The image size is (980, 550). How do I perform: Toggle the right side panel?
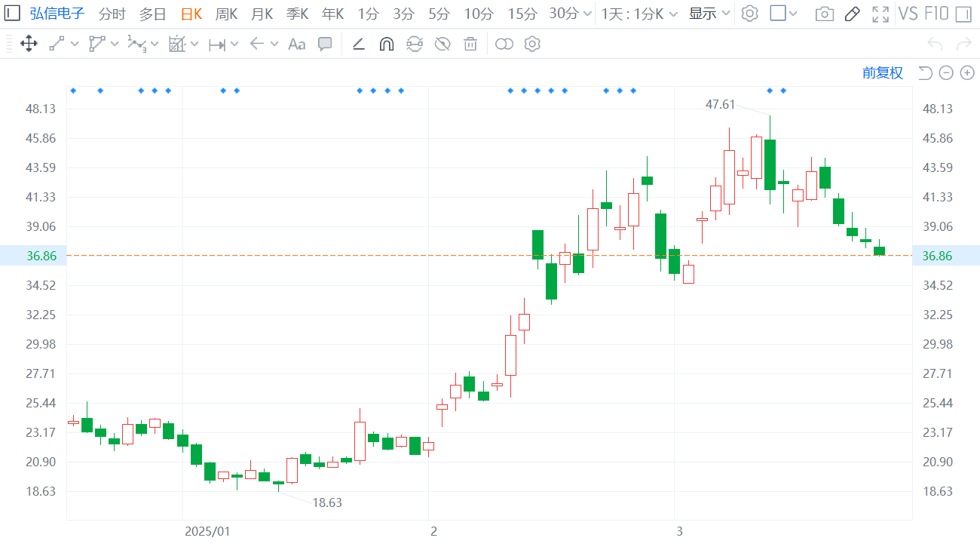pyautogui.click(x=962, y=14)
